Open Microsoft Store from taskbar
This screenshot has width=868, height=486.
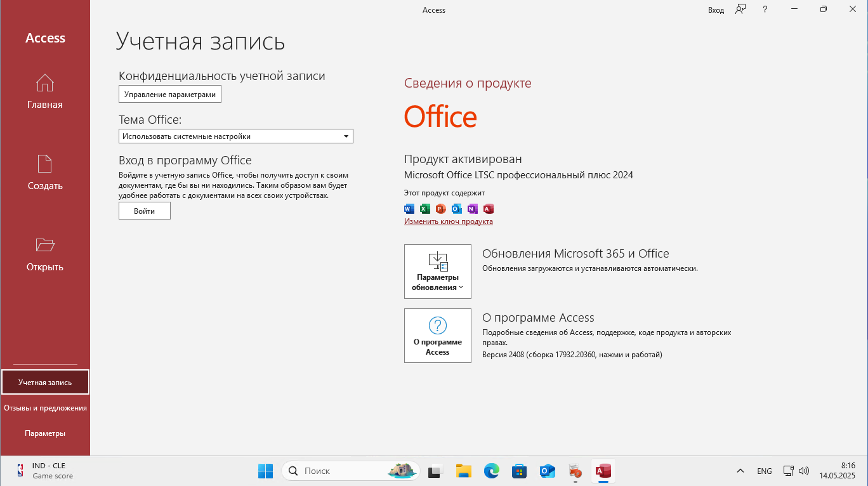[x=520, y=471]
